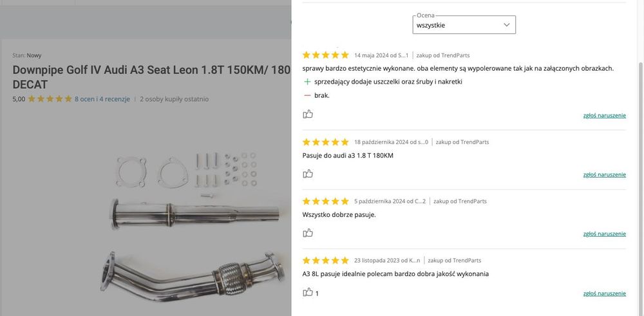Click the red minus disadvantage icon
The width and height of the screenshot is (644, 316).
pyautogui.click(x=307, y=95)
